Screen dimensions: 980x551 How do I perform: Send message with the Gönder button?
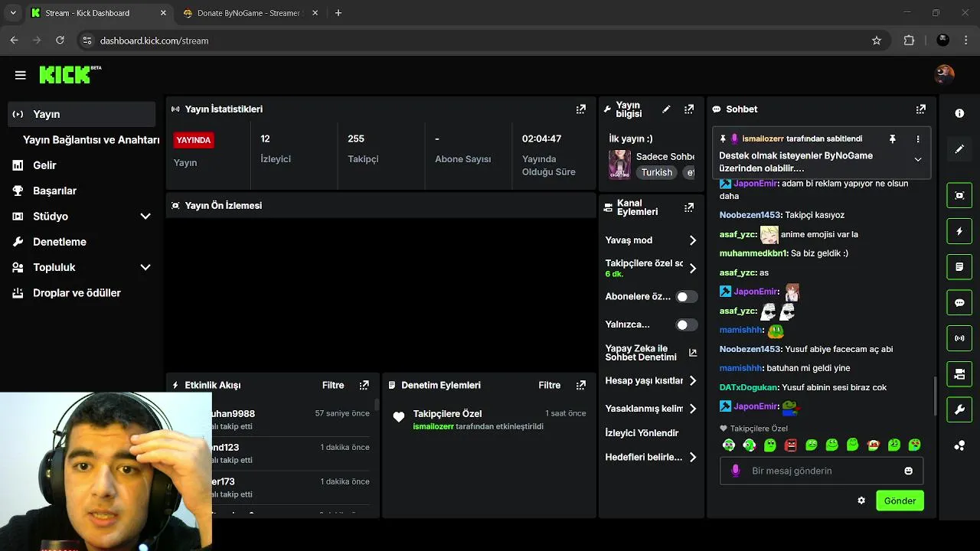[x=900, y=500]
